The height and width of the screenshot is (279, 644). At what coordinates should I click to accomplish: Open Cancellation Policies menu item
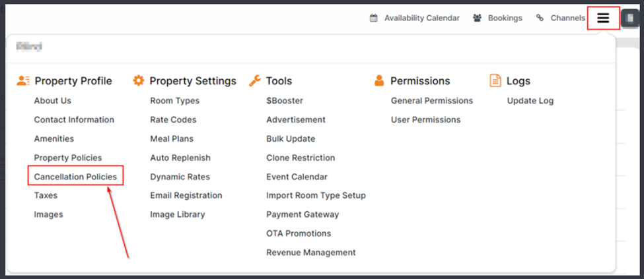pyautogui.click(x=75, y=177)
